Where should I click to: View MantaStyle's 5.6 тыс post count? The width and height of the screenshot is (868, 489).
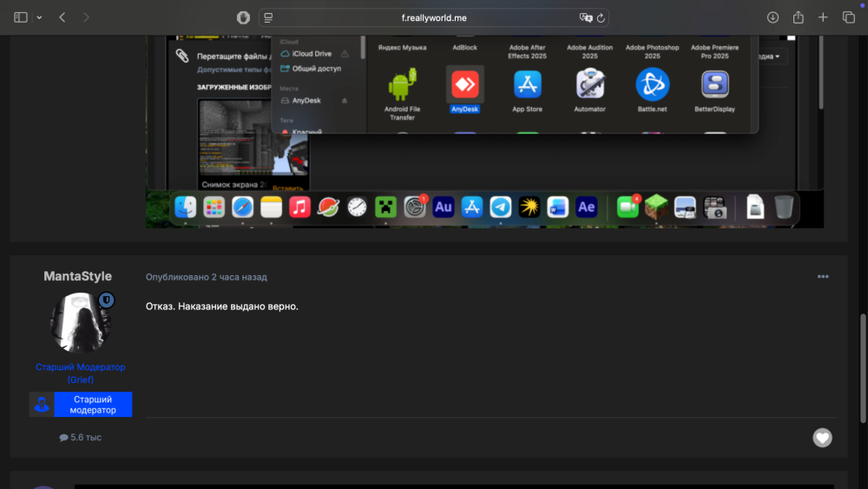click(80, 438)
